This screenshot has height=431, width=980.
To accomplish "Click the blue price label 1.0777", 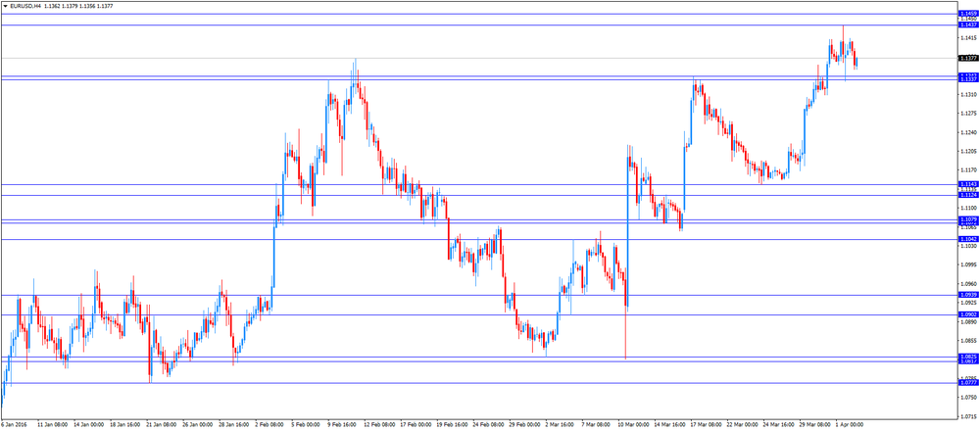I will [969, 383].
